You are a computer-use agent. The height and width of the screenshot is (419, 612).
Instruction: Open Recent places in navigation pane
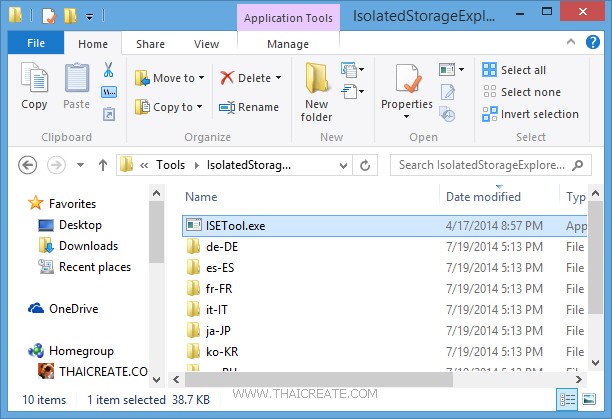(85, 267)
